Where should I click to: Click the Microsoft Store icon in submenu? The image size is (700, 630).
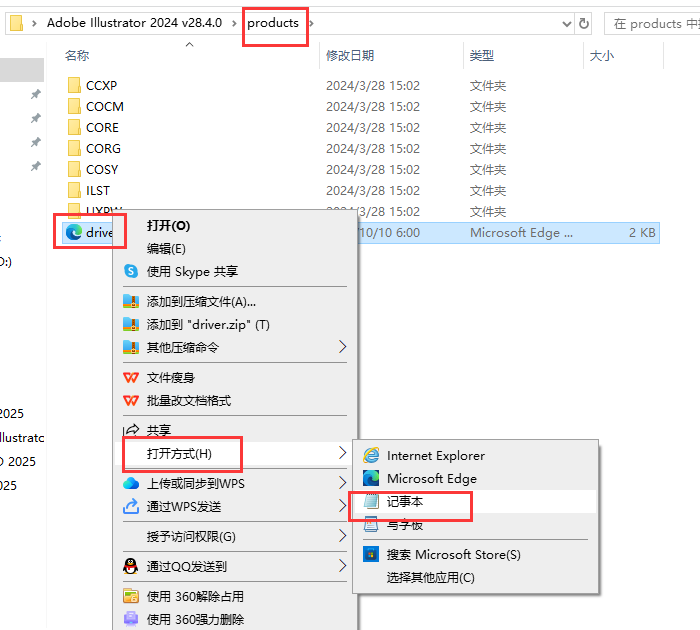(x=371, y=555)
